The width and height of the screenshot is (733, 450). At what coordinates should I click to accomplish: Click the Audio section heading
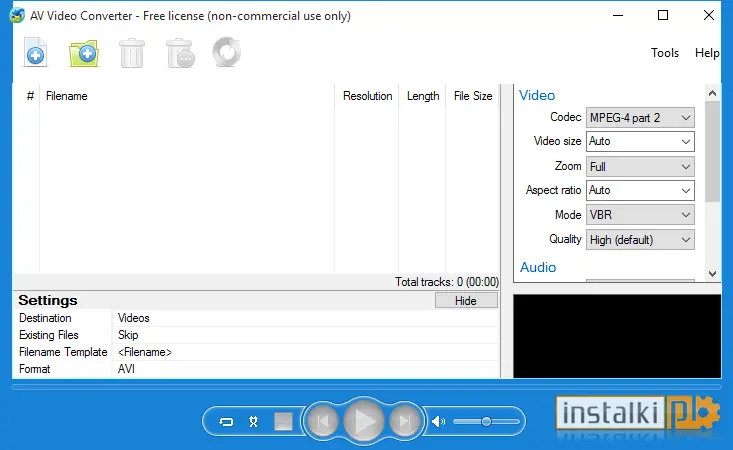click(538, 267)
